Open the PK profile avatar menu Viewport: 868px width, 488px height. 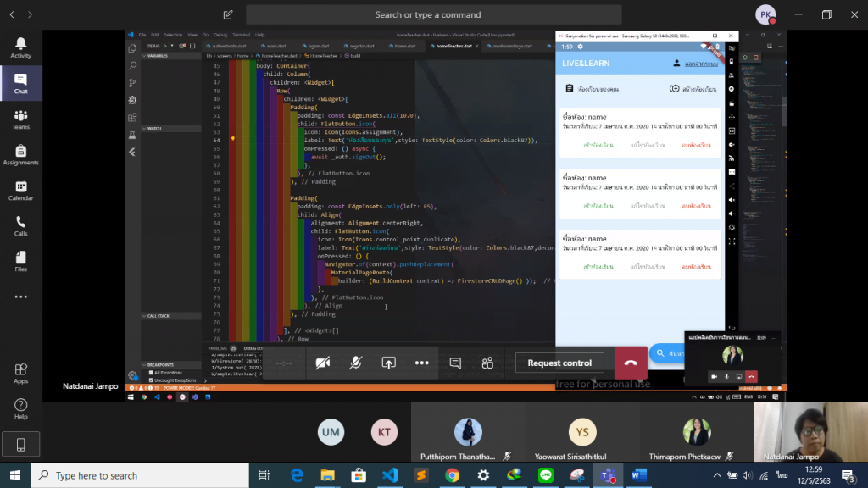pos(765,14)
